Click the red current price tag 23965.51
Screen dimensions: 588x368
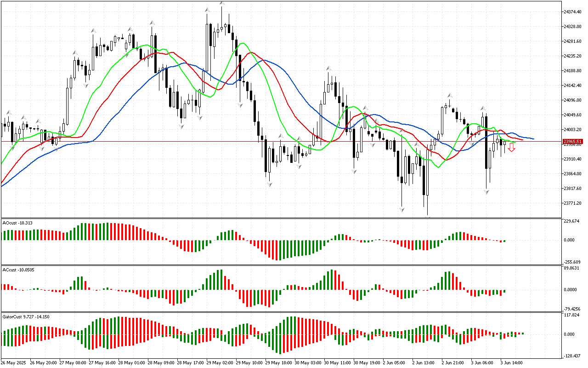[573, 142]
